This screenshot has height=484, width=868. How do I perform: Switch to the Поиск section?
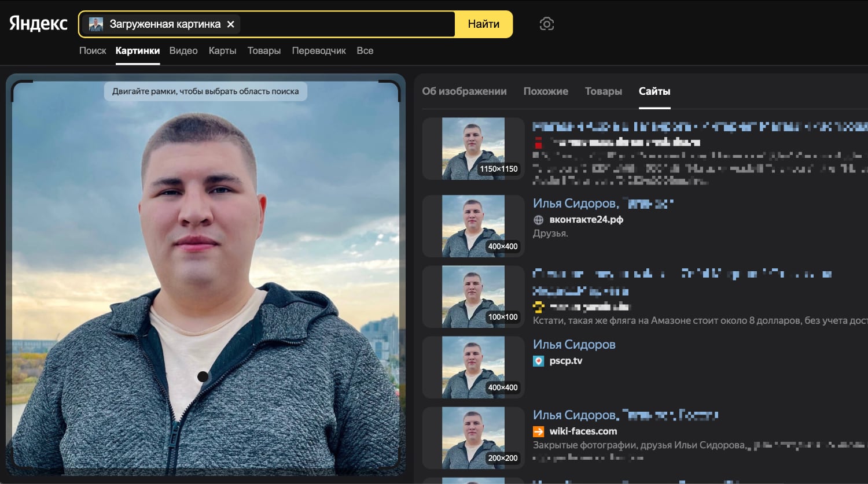click(x=93, y=51)
